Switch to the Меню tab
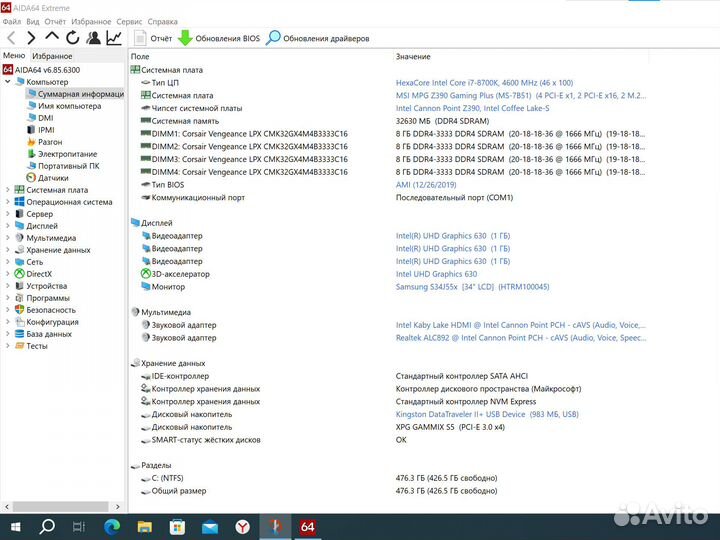Image resolution: width=720 pixels, height=540 pixels. (x=14, y=56)
